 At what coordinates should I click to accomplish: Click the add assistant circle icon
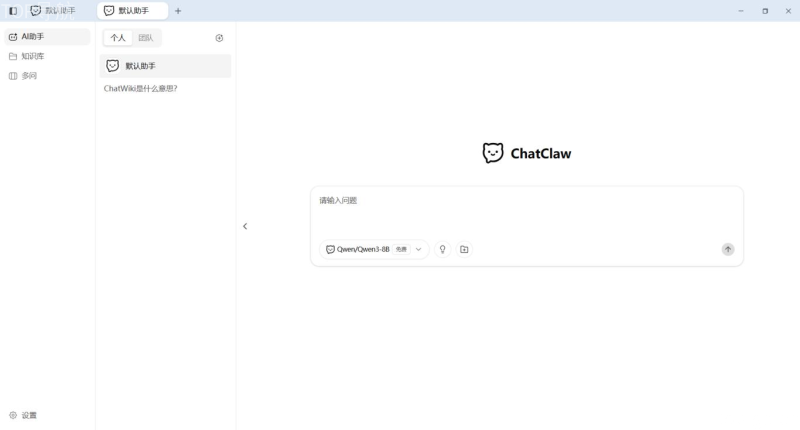tap(219, 38)
